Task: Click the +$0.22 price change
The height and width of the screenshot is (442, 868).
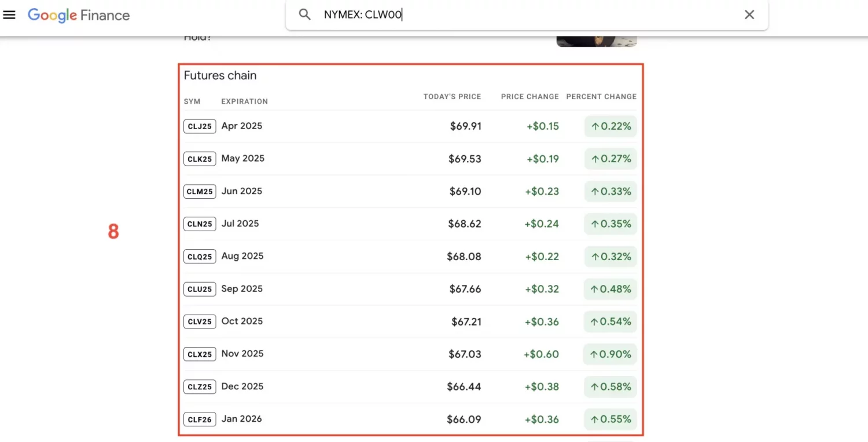Action: pyautogui.click(x=542, y=256)
